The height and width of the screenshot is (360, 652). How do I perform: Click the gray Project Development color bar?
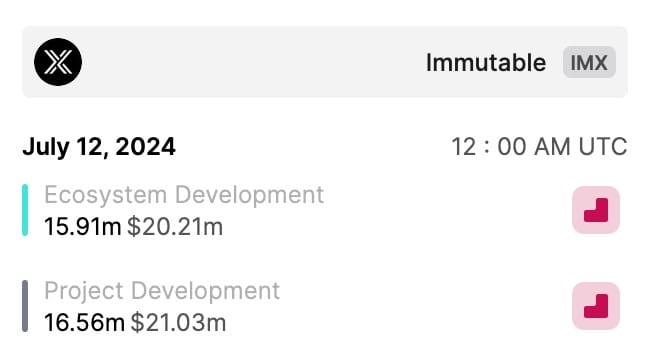tap(25, 306)
